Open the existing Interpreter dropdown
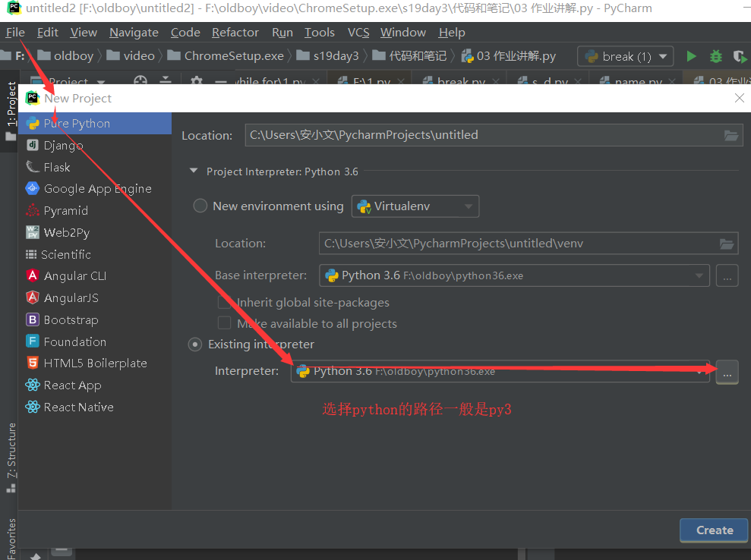Image resolution: width=751 pixels, height=560 pixels. [500, 371]
